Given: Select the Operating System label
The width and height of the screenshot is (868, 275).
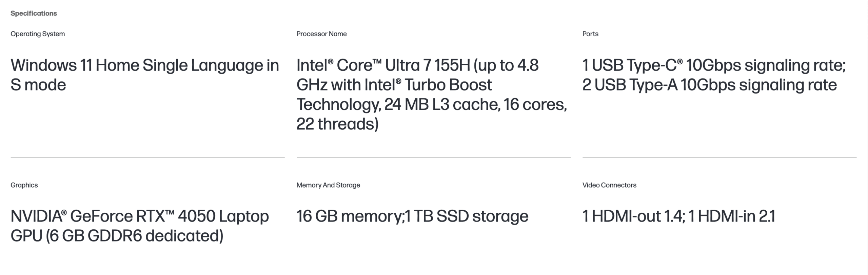Looking at the screenshot, I should pos(38,34).
